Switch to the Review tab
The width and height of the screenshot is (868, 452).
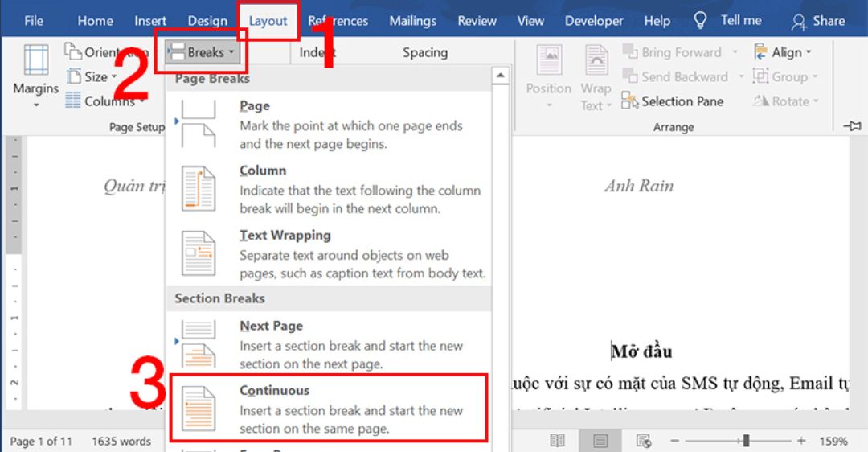coord(477,21)
